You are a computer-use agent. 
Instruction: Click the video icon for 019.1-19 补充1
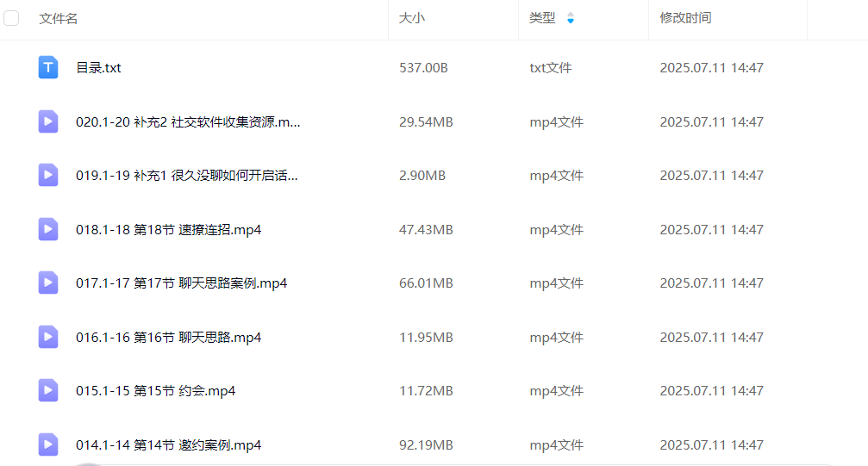(x=48, y=175)
